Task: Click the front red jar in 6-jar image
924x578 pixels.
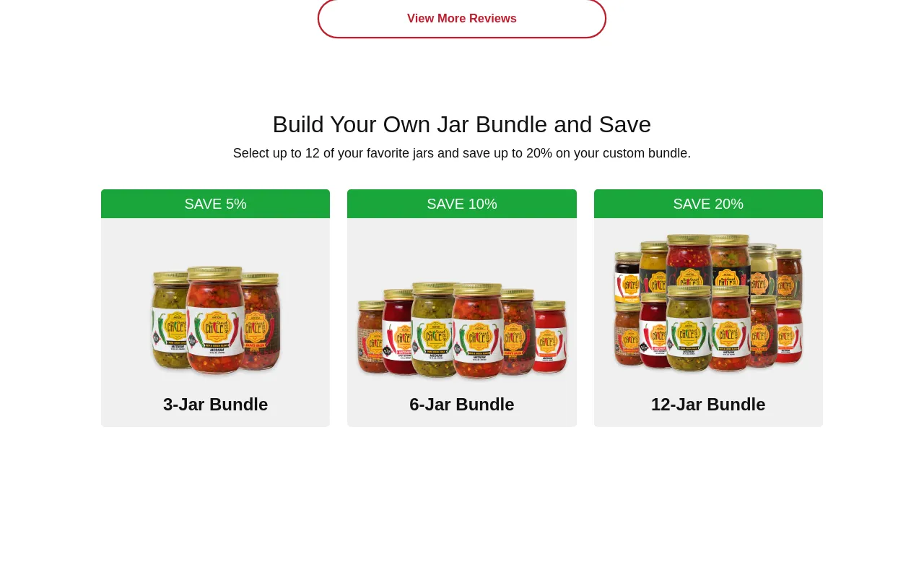Action: tap(478, 331)
